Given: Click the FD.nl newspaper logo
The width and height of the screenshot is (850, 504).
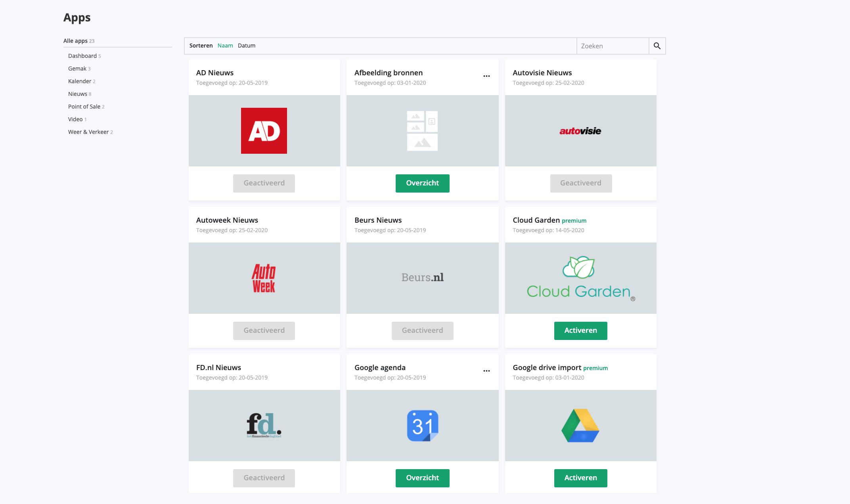Looking at the screenshot, I should [264, 425].
